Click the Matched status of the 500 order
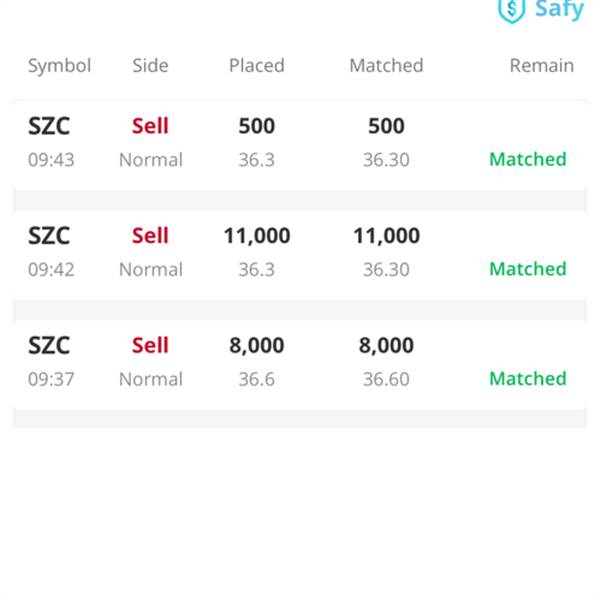Image resolution: width=600 pixels, height=600 pixels. coord(528,159)
